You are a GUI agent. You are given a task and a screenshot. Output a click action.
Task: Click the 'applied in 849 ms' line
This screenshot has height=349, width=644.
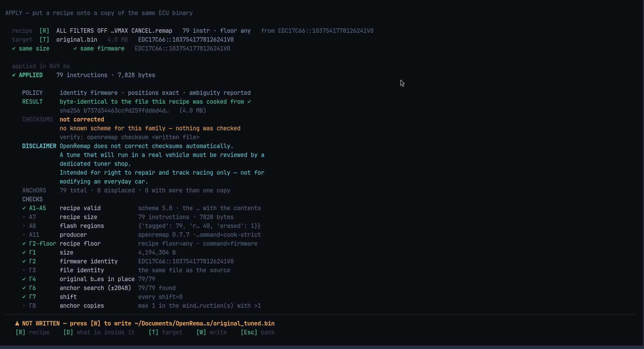[x=41, y=66]
